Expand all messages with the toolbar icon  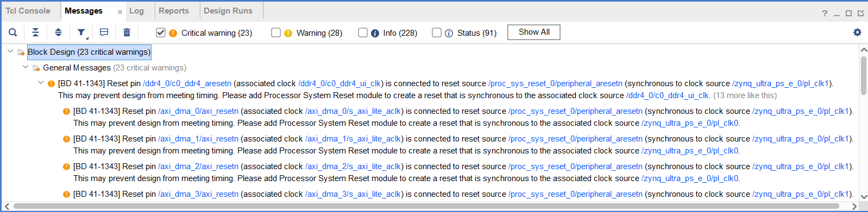pyautogui.click(x=58, y=33)
